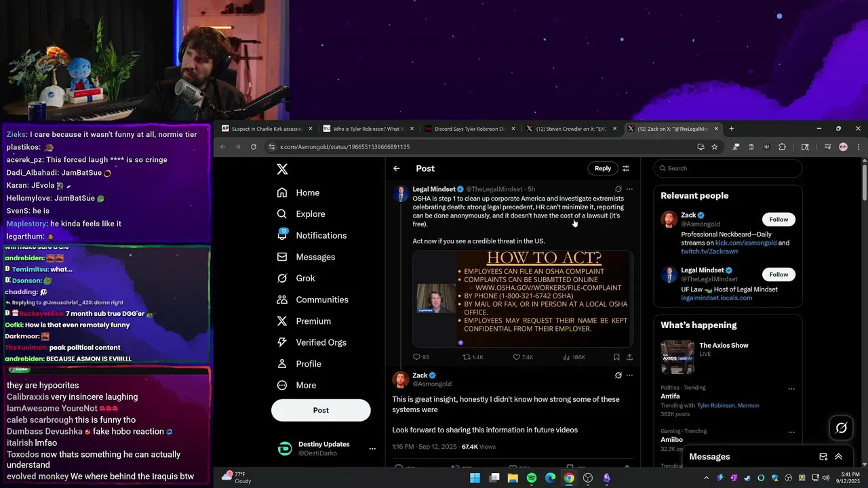The image size is (868, 488).
Task: Open legalmindset.locals.com link
Action: tap(716, 298)
